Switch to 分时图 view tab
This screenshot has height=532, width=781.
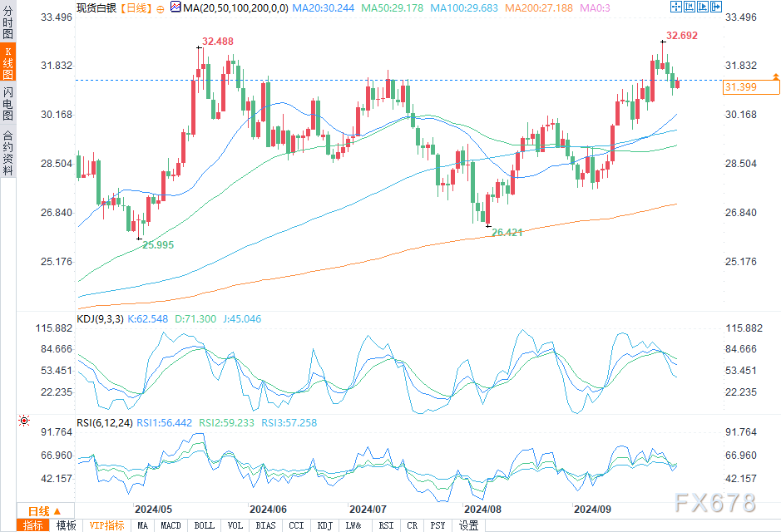(7, 23)
